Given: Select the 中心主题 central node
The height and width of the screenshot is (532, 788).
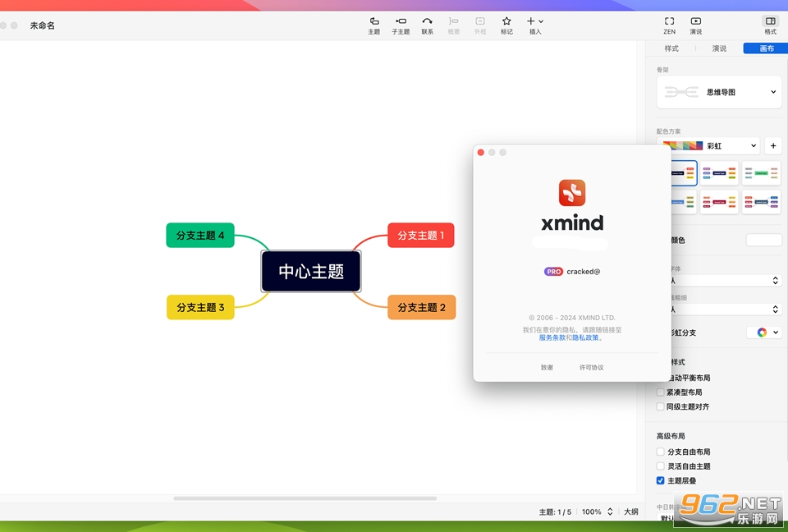Looking at the screenshot, I should pyautogui.click(x=311, y=272).
